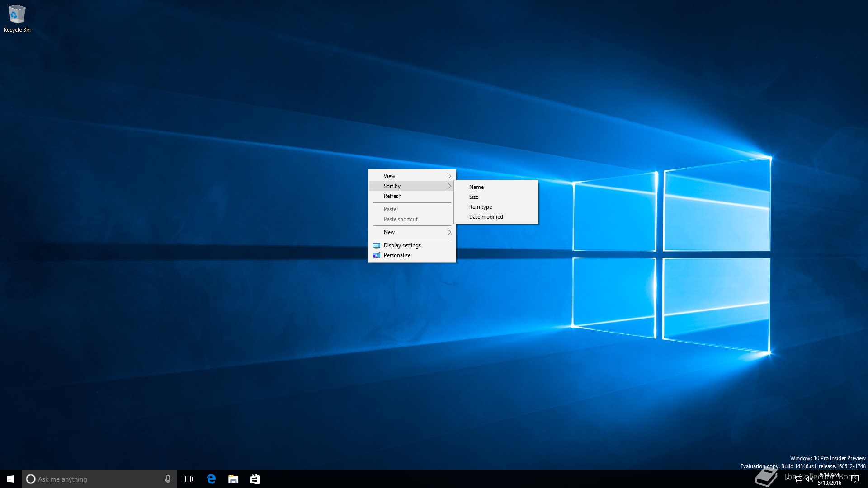Activate the Cortana microphone icon

click(x=168, y=479)
